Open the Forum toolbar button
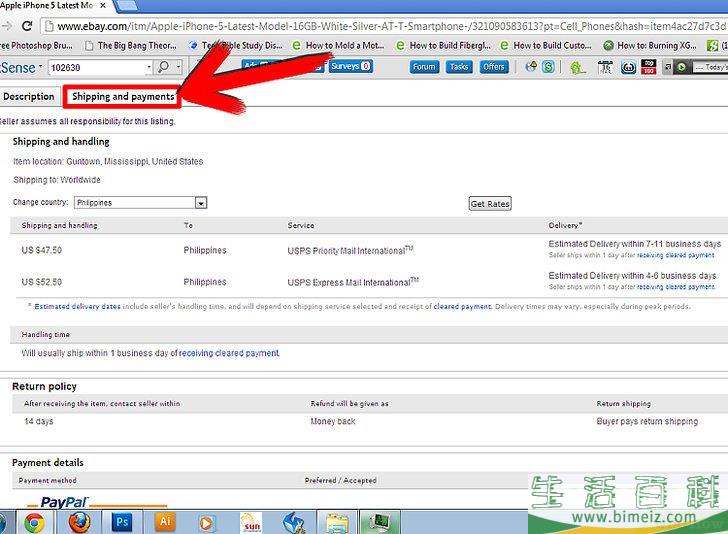This screenshot has width=728, height=534. point(424,67)
